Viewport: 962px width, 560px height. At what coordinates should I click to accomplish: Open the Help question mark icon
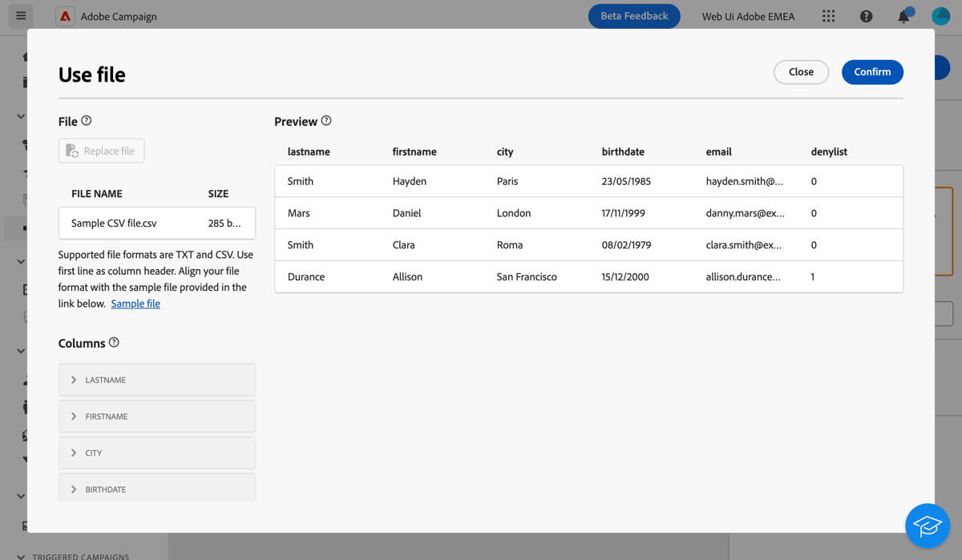[866, 16]
